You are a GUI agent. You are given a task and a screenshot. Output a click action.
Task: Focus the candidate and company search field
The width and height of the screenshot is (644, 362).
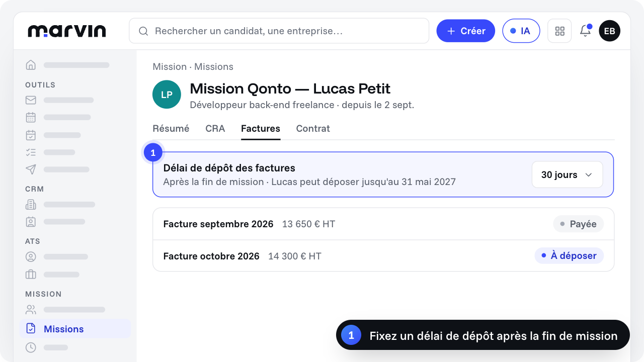[x=279, y=31]
